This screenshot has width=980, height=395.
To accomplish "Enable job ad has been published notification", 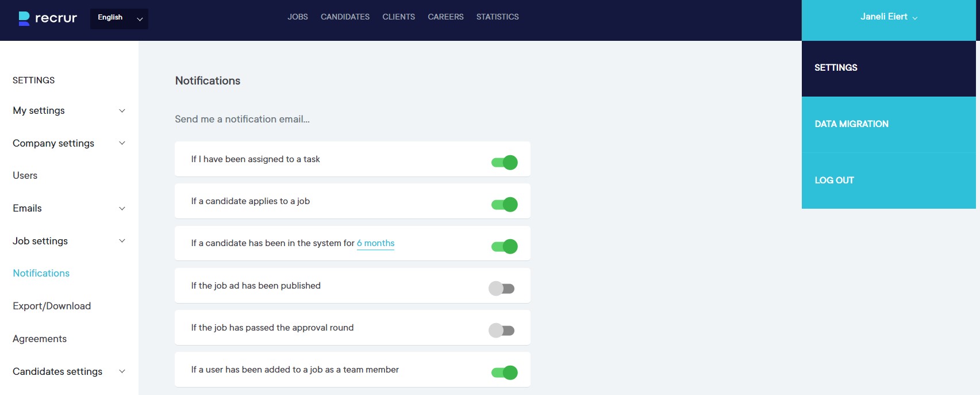I will [x=501, y=289].
